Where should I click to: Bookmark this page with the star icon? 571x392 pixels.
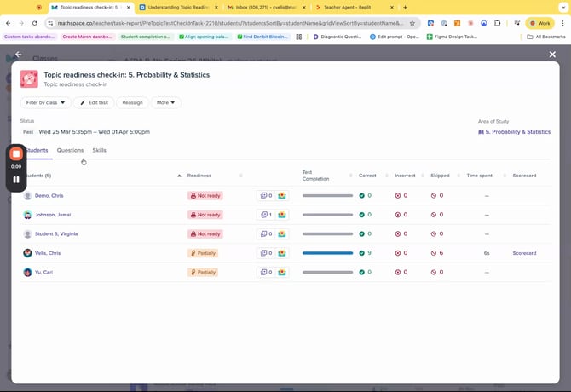tap(412, 23)
